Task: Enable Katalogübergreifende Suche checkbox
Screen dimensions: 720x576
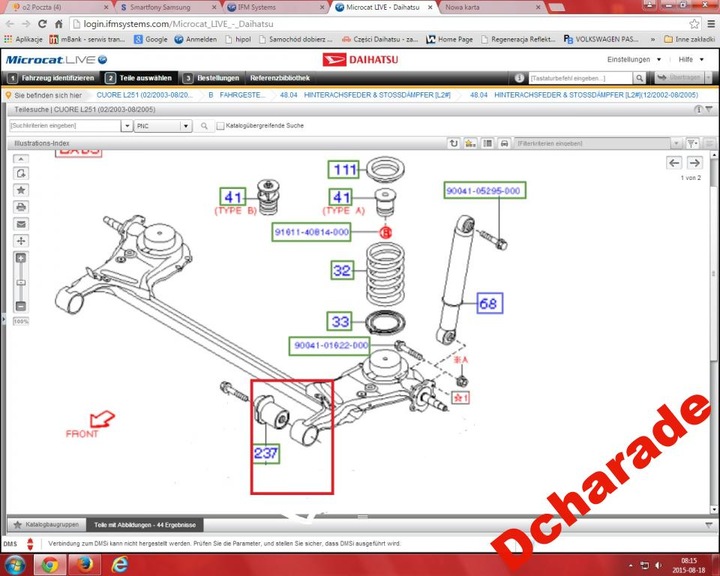Action: [x=220, y=126]
